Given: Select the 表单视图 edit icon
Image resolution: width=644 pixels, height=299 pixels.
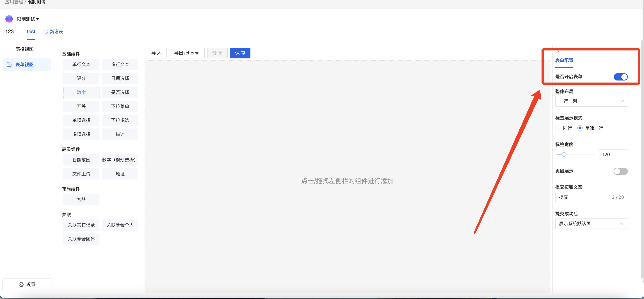Looking at the screenshot, I should coord(9,64).
